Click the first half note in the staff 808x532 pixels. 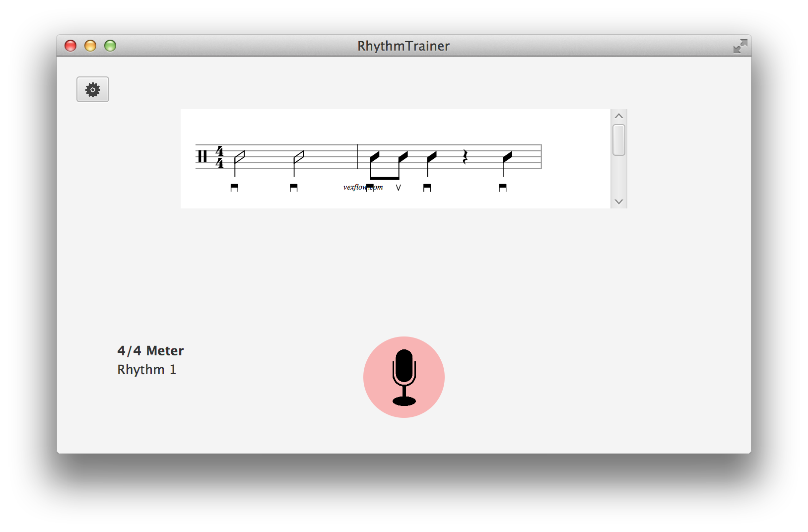(239, 163)
